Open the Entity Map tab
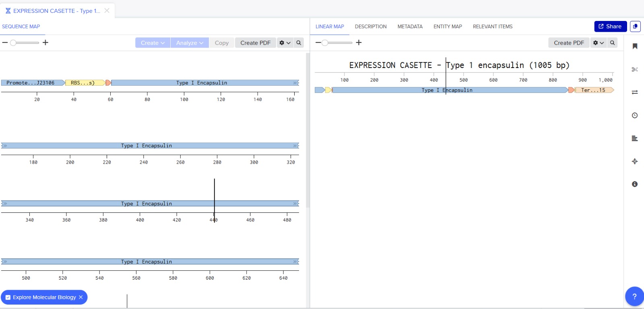Image resolution: width=644 pixels, height=309 pixels. (448, 27)
